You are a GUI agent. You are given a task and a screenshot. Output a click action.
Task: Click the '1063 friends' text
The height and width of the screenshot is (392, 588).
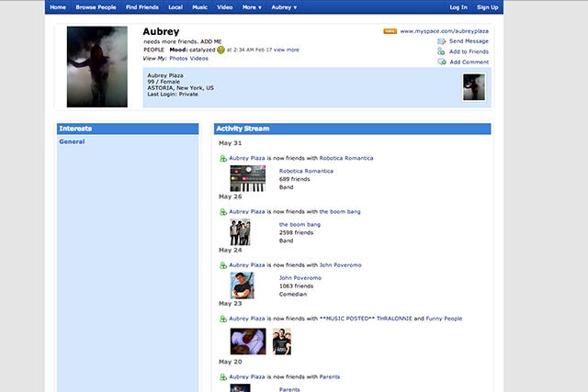[x=296, y=286]
